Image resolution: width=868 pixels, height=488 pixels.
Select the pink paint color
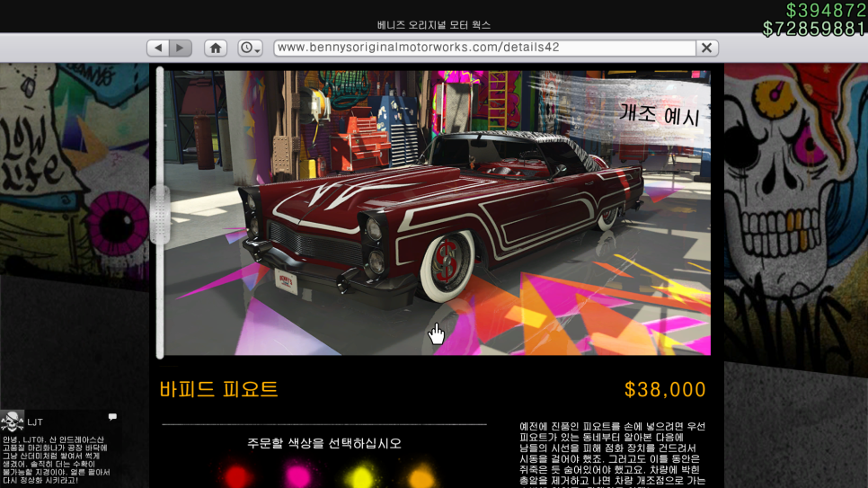pos(298,475)
